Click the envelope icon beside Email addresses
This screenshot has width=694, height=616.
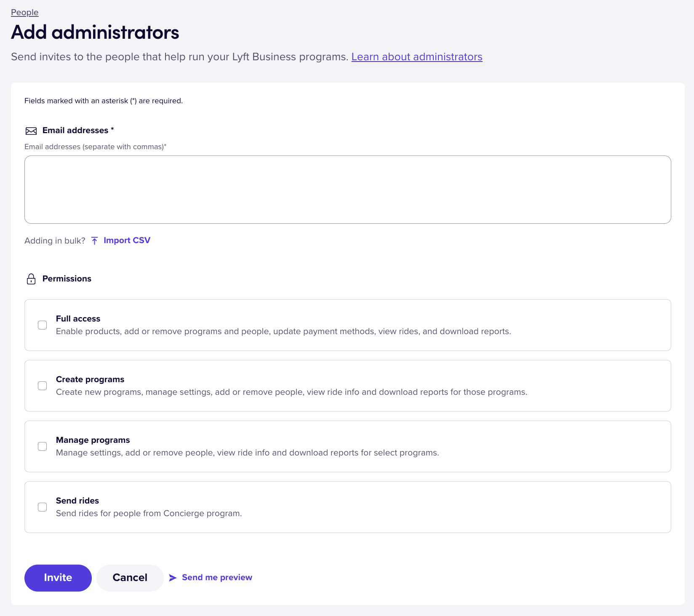[x=31, y=131]
